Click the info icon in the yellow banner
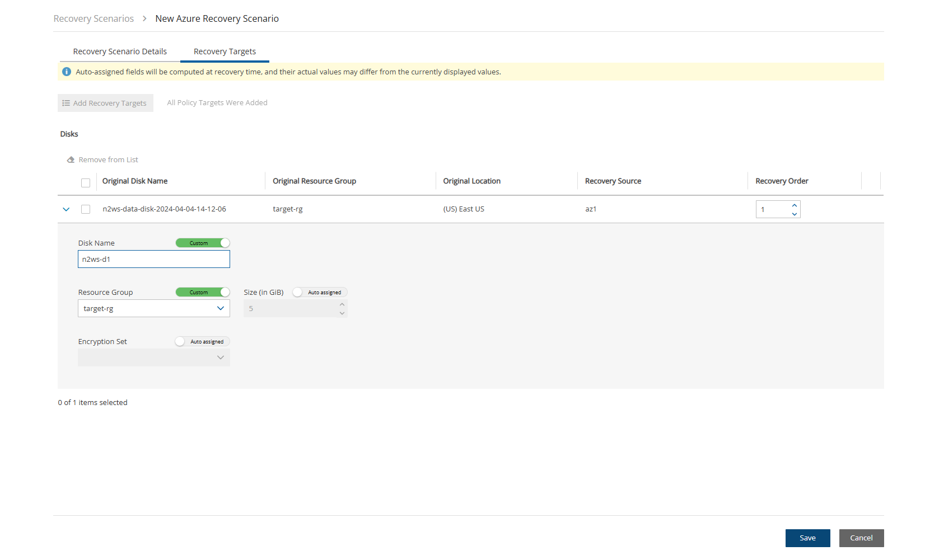This screenshot has height=560, width=939. [x=67, y=72]
